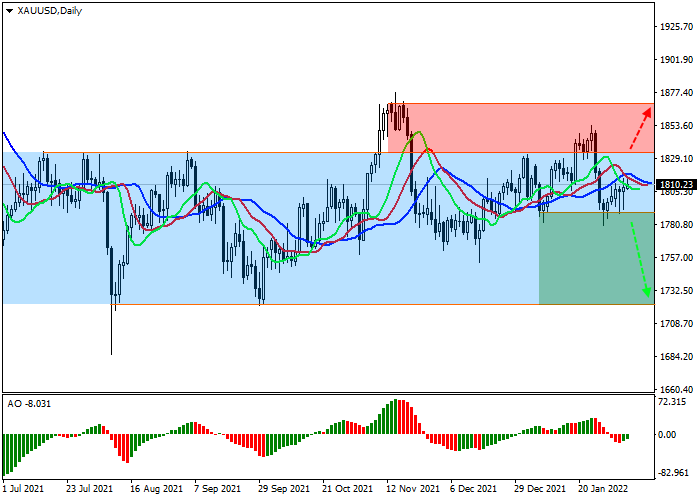Click the 7 Sep 2021 date label

pos(217,489)
